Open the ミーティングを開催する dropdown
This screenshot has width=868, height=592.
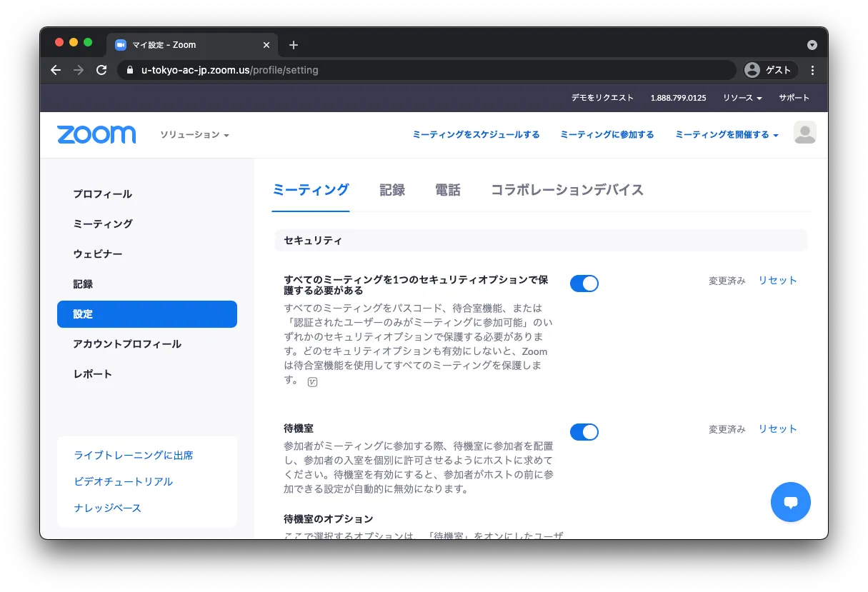726,134
